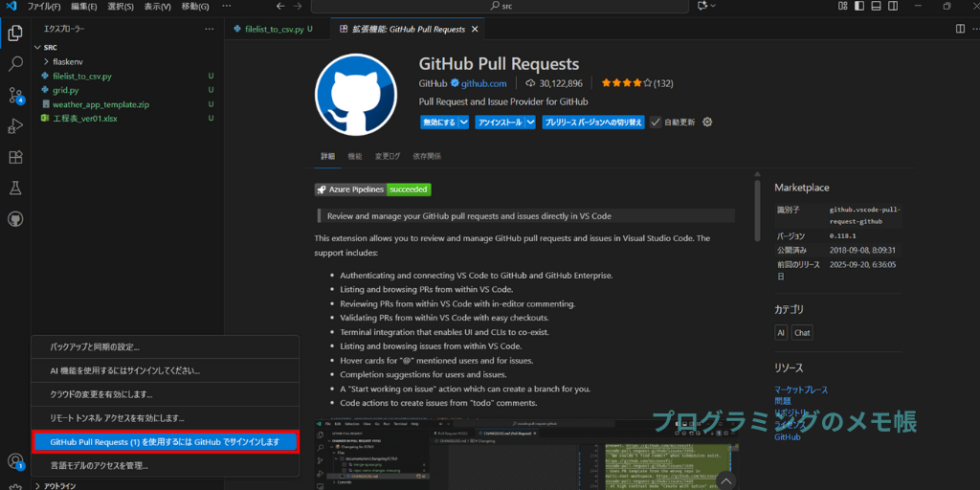The height and width of the screenshot is (490, 980).
Task: Open the Extensions view in activity bar
Action: [x=15, y=157]
